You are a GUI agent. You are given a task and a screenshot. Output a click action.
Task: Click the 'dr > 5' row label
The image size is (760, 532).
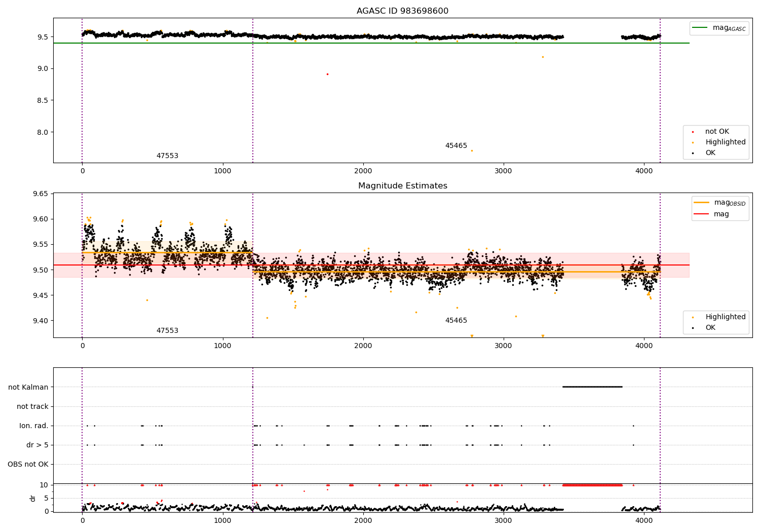(x=37, y=445)
